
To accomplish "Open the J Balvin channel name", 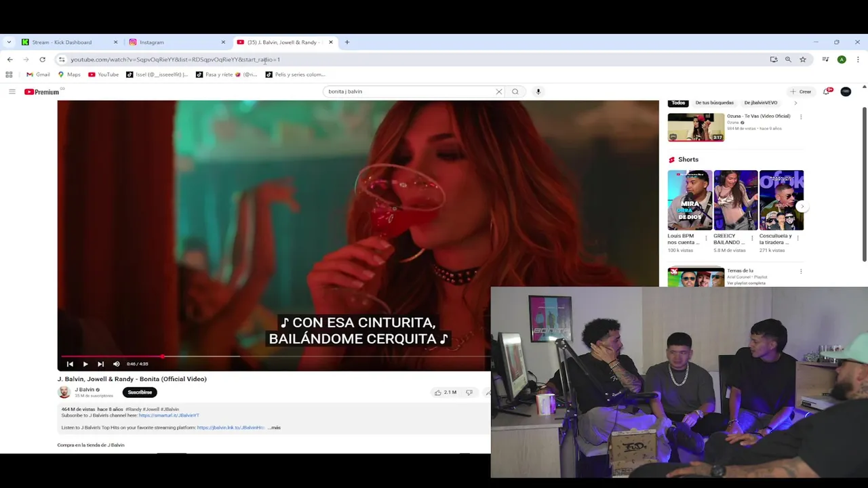I will (85, 390).
